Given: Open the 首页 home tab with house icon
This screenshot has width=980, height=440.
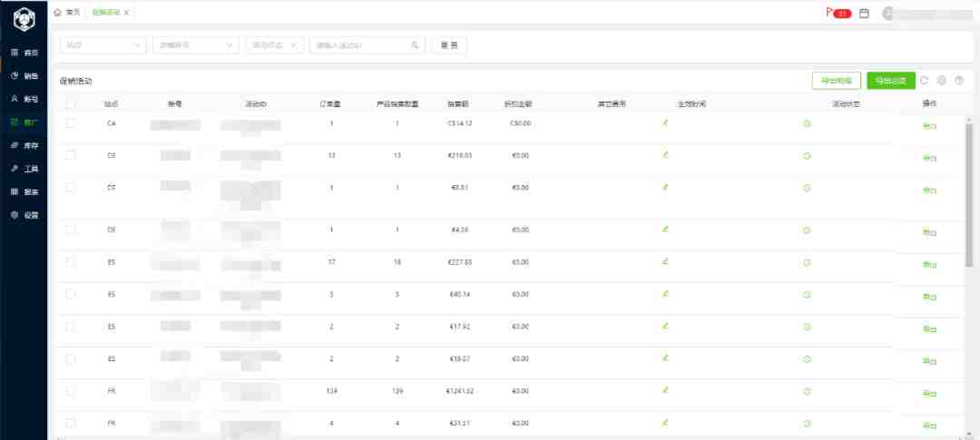Looking at the screenshot, I should coord(67,13).
